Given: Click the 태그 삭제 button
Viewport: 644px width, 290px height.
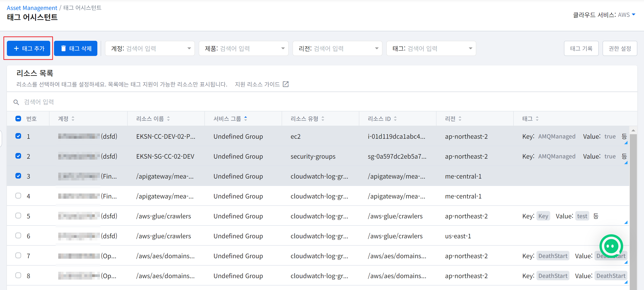Looking at the screenshot, I should (x=76, y=48).
